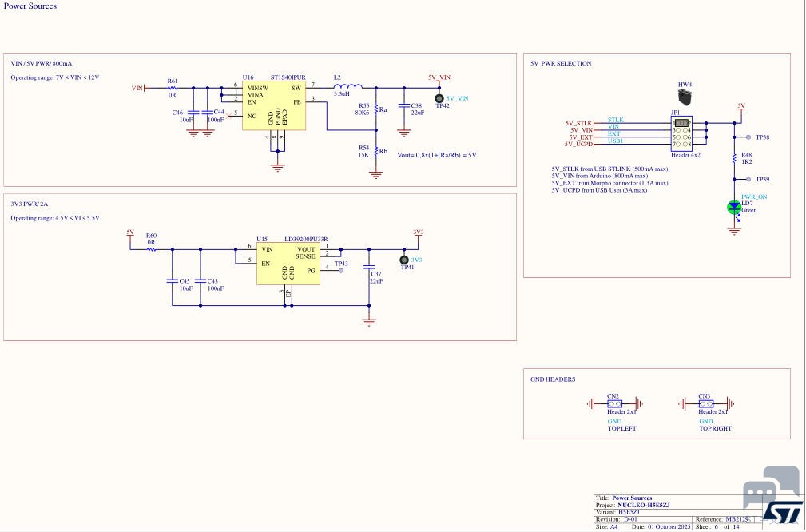This screenshot has width=806, height=532.
Task: Click the C38 22uF capacitor symbol
Action: coord(404,105)
